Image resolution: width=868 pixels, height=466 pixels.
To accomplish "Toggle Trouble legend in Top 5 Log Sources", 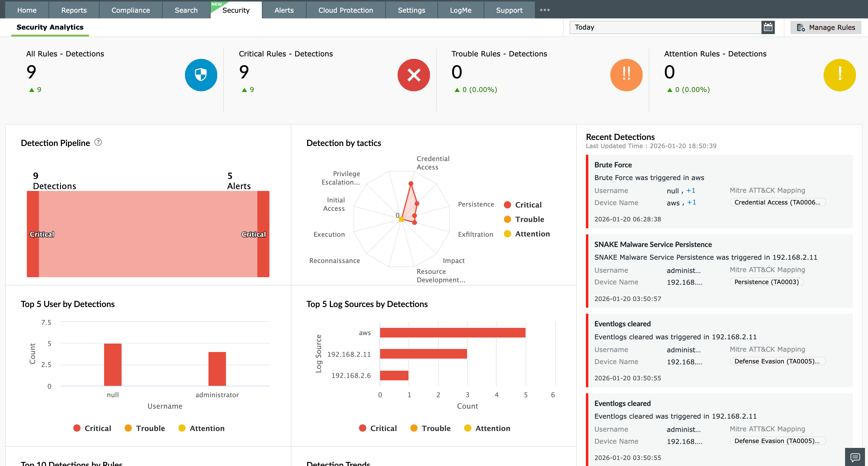I will point(430,428).
